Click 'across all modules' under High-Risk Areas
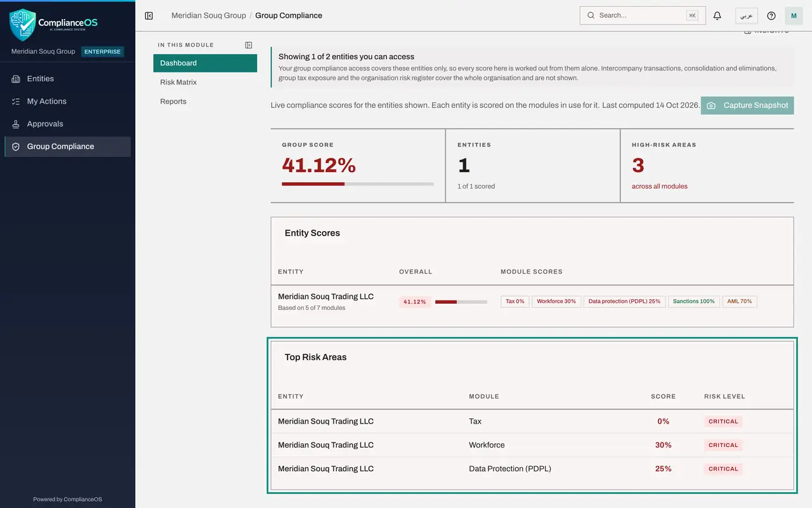Screen dimensions: 812x508 click(x=660, y=187)
